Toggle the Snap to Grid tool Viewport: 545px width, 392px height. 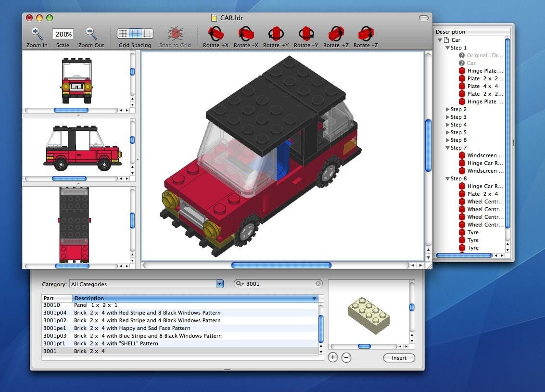(175, 34)
